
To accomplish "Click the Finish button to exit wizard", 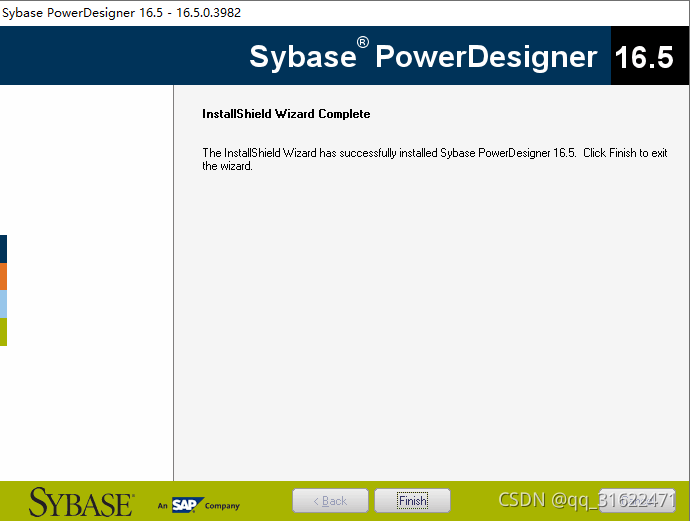I will coord(412,501).
